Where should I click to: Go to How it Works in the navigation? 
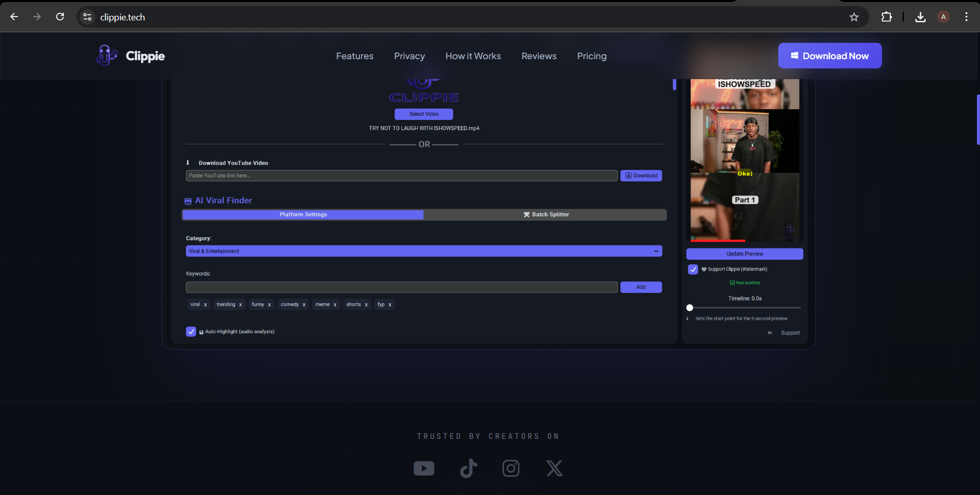tap(473, 56)
